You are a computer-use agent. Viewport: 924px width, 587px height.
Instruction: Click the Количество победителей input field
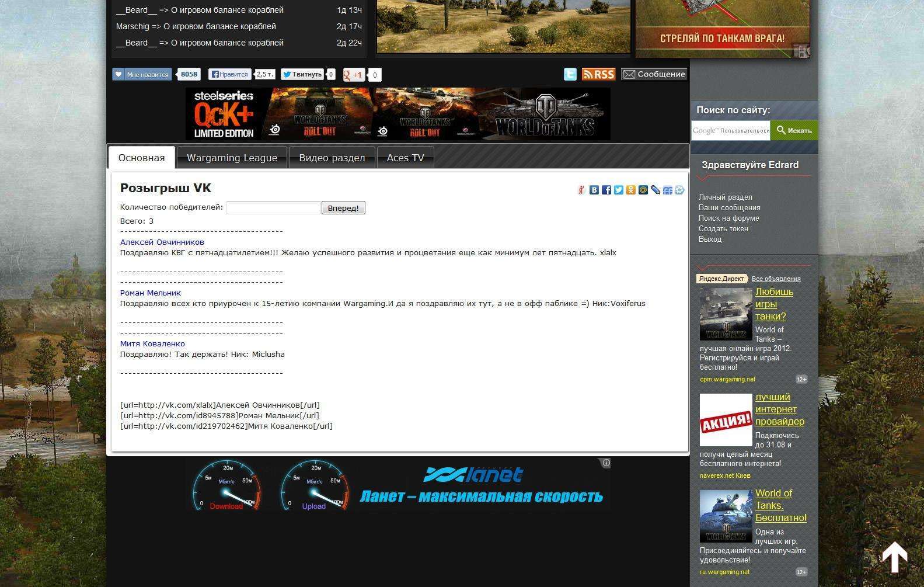(274, 207)
